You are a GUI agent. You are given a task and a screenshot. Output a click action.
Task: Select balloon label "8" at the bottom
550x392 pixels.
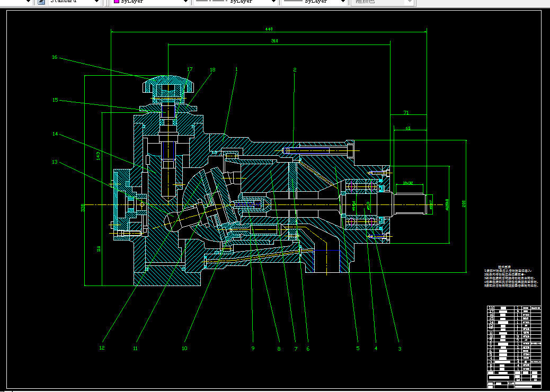coord(279,349)
